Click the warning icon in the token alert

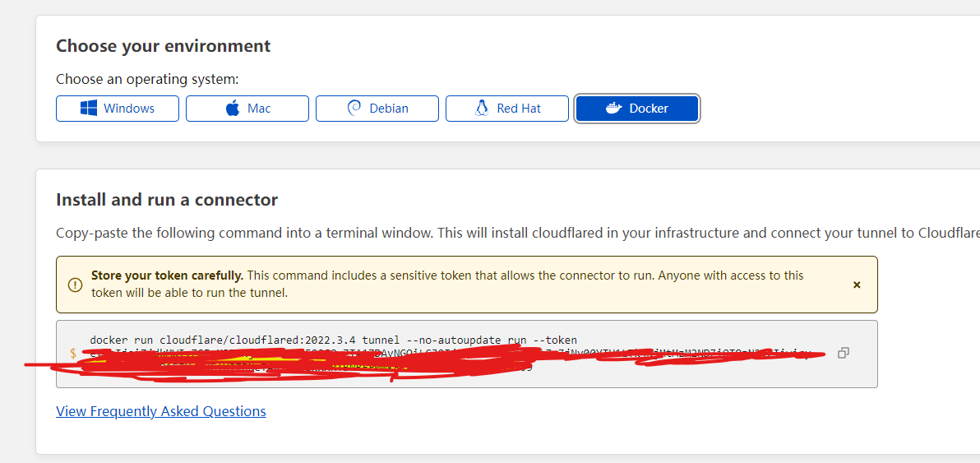point(75,285)
